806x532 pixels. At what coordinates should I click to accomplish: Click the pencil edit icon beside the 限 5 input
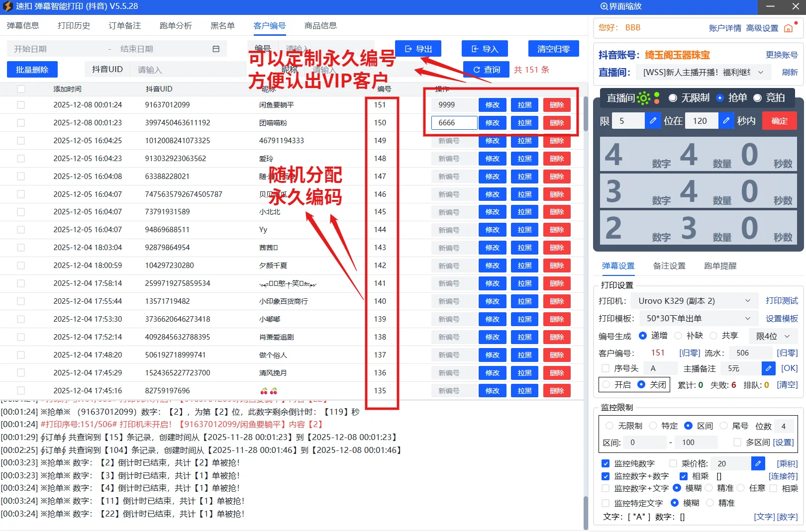(653, 120)
